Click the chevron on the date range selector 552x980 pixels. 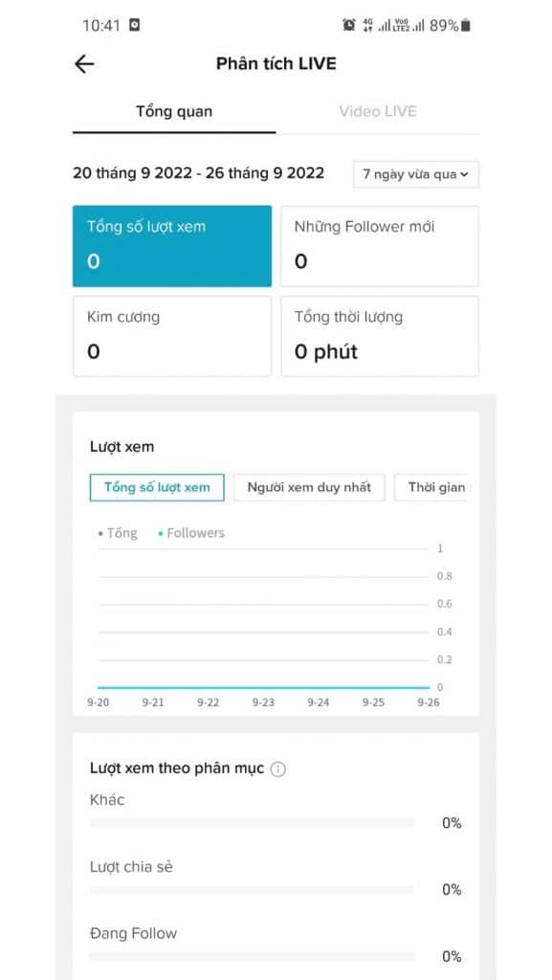[x=466, y=174]
